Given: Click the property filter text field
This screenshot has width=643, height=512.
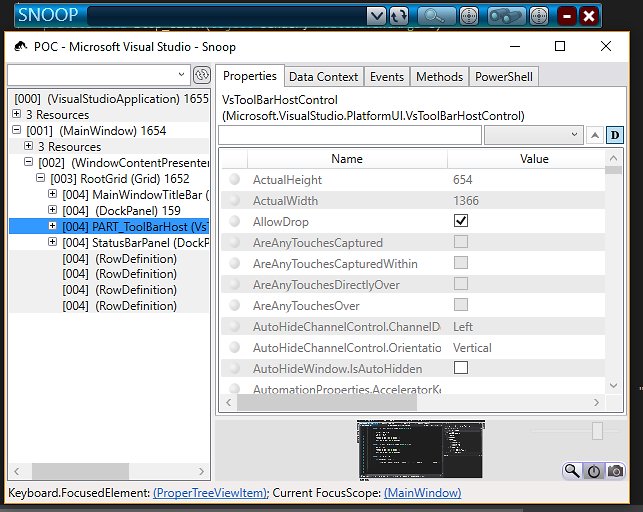Looking at the screenshot, I should pos(350,135).
